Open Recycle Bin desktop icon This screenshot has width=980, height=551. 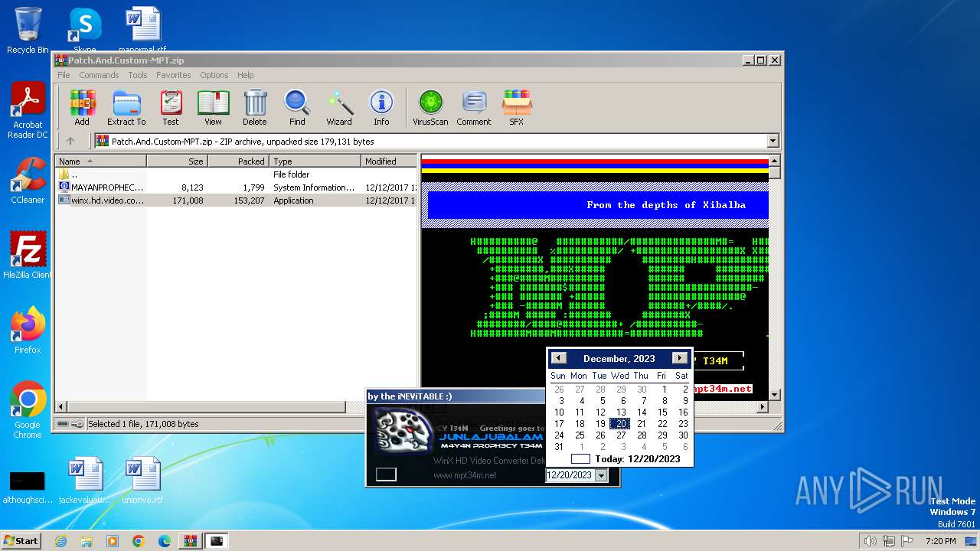pyautogui.click(x=28, y=31)
